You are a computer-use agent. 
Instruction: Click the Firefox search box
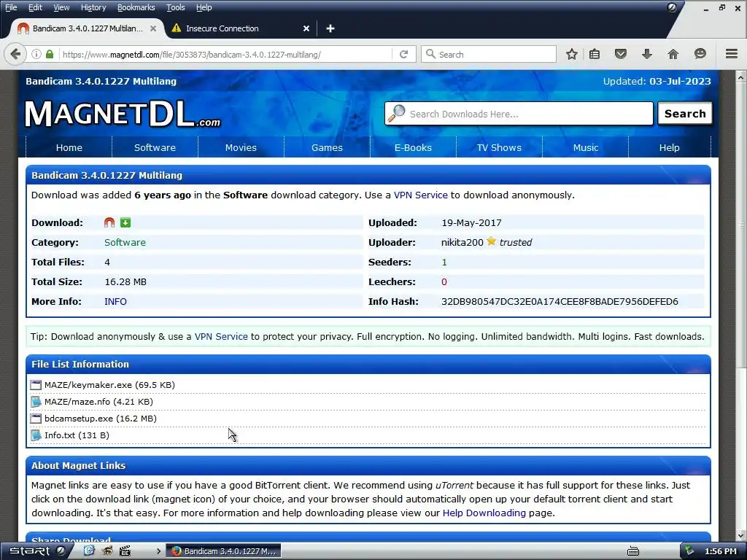point(489,54)
